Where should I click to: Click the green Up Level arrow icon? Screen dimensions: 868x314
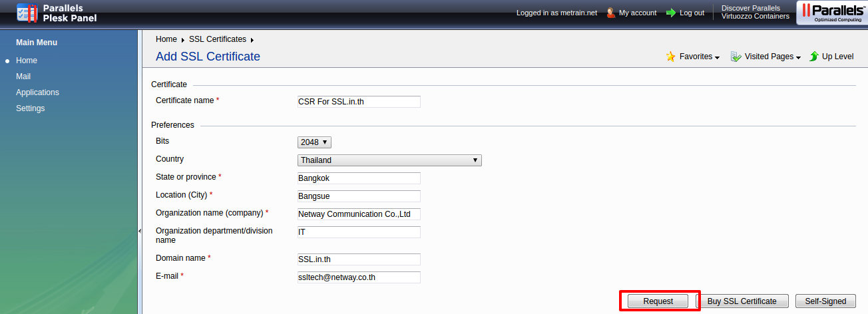(x=813, y=57)
